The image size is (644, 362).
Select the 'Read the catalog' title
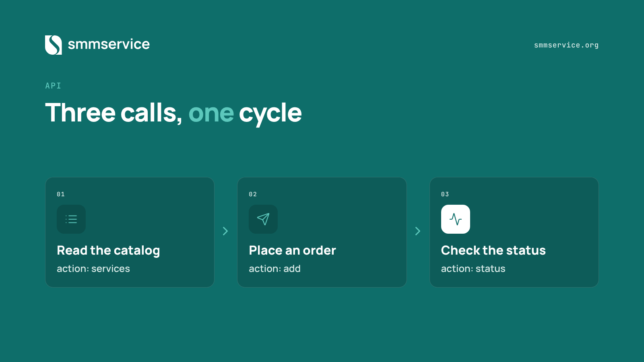coord(108,251)
